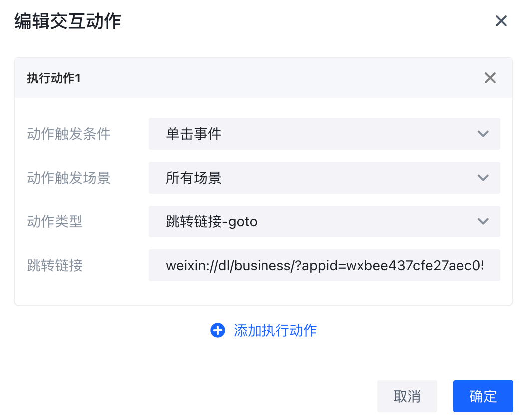Close the 编辑交互动作 dialog
The height and width of the screenshot is (420, 524).
coord(501,21)
